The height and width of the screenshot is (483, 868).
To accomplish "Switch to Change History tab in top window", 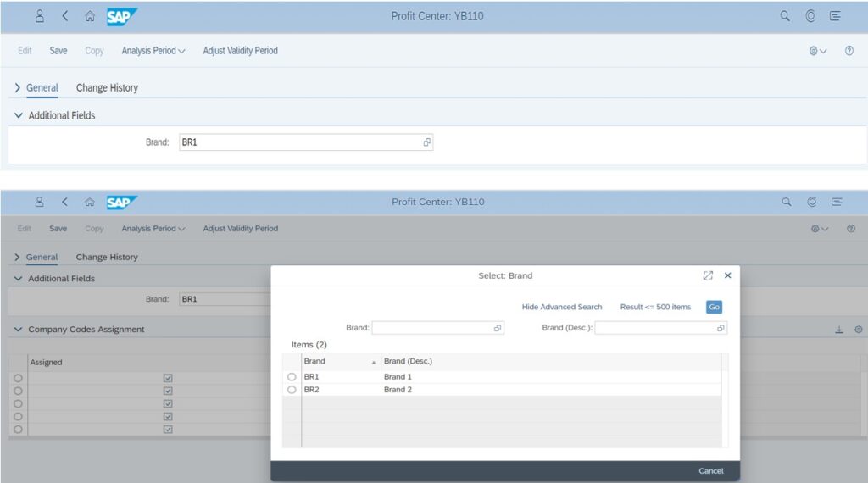I will coord(107,88).
